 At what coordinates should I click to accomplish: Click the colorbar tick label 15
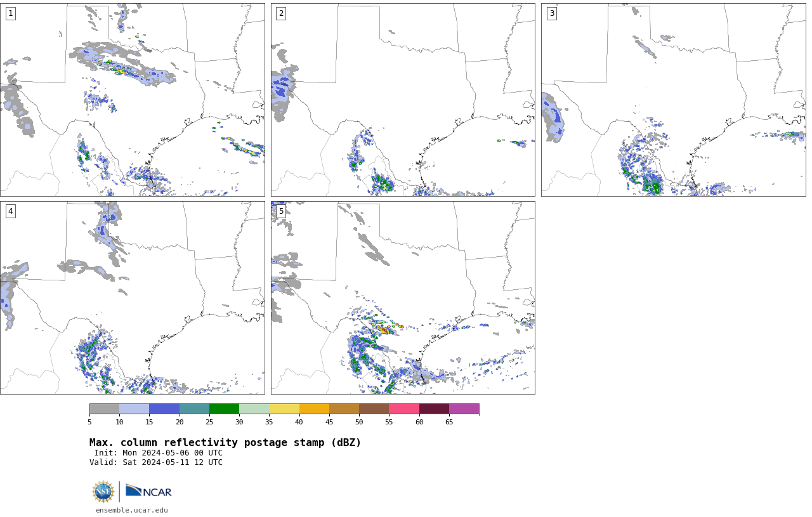click(149, 422)
